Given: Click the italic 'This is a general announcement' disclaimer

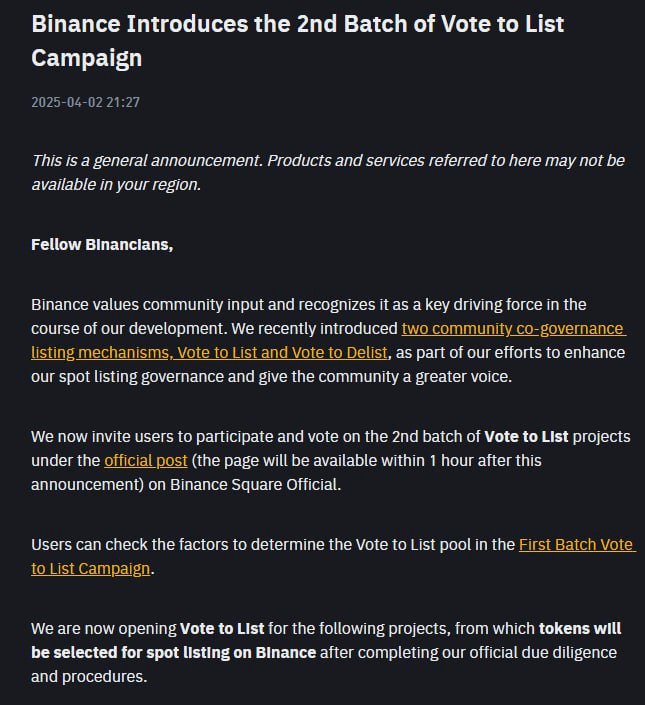Looking at the screenshot, I should point(147,161).
